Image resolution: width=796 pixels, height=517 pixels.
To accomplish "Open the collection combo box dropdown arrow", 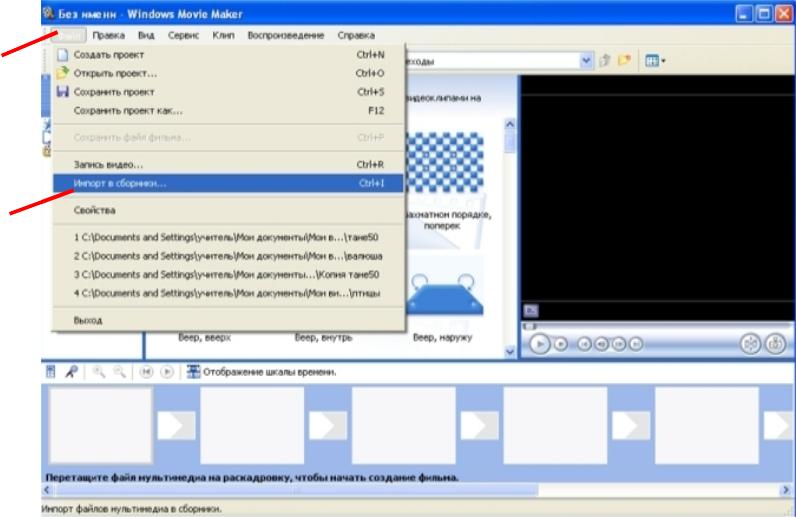I will (x=586, y=61).
